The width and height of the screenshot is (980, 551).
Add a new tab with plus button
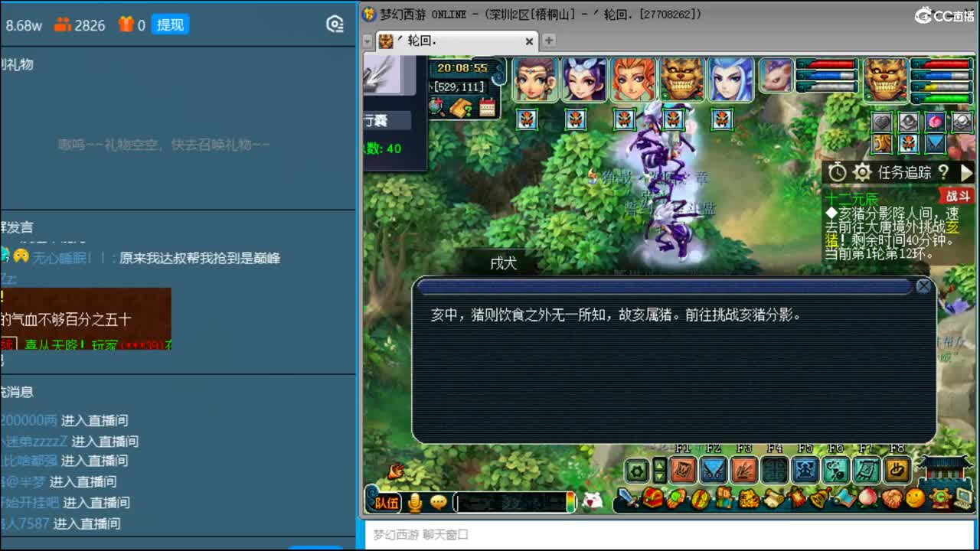pos(549,41)
